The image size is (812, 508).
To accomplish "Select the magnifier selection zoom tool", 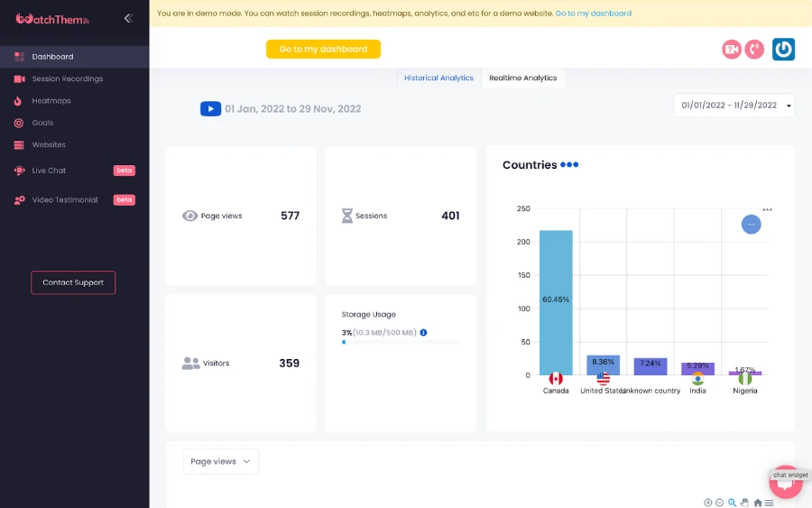I will 732,503.
